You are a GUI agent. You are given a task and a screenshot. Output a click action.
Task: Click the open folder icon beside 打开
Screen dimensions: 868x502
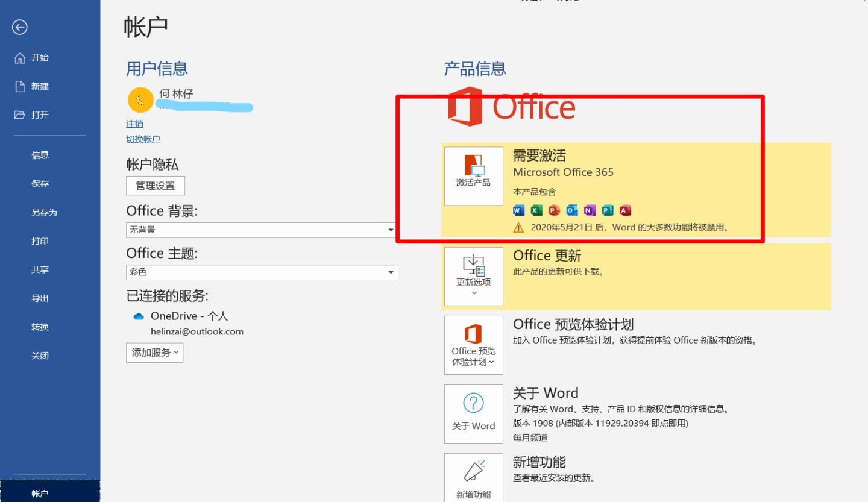pyautogui.click(x=20, y=115)
